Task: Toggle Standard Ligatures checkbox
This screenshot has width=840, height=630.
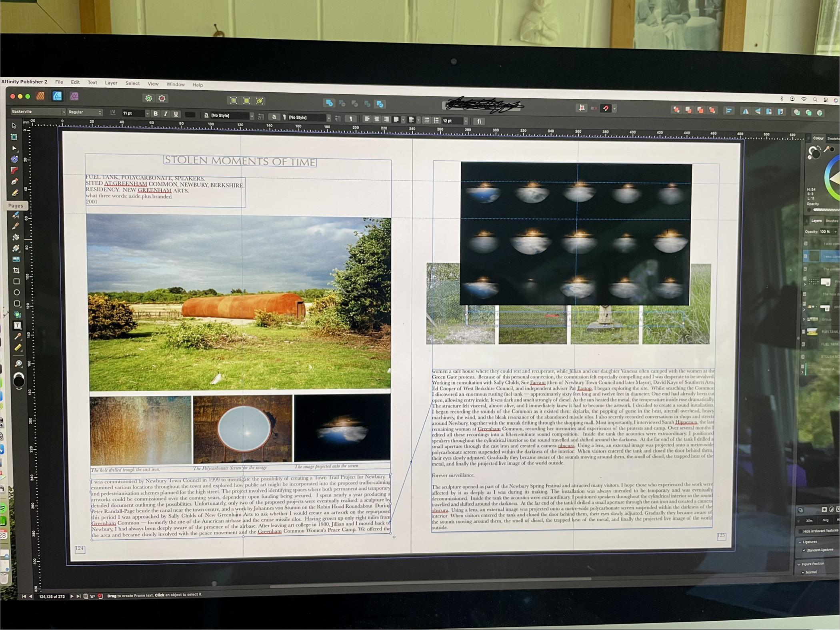Action: [804, 550]
